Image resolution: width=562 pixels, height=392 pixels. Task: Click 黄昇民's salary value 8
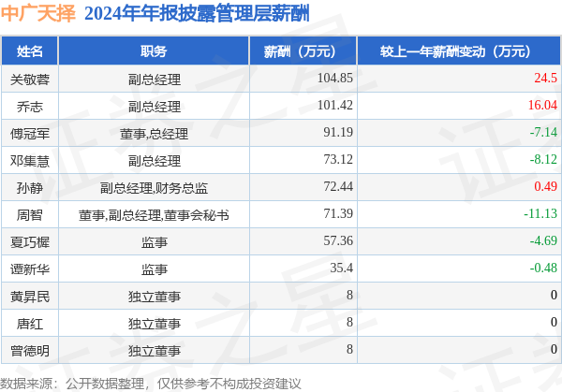(349, 295)
